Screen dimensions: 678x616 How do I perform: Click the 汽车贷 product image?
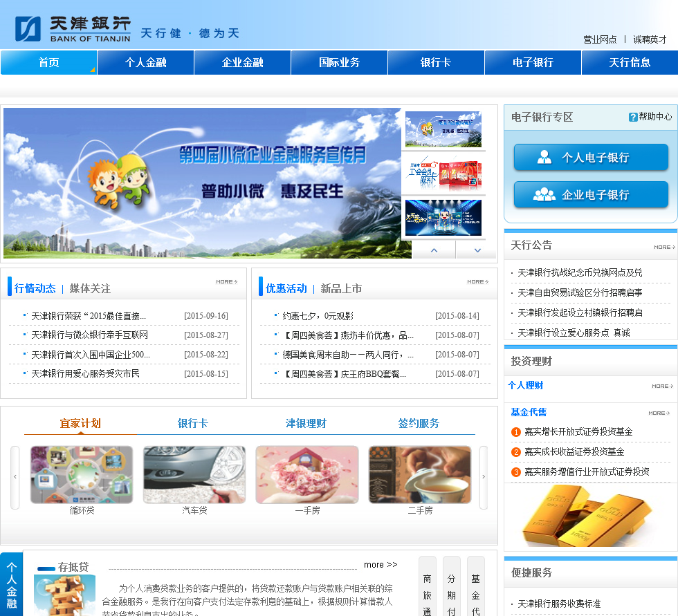[x=194, y=475]
